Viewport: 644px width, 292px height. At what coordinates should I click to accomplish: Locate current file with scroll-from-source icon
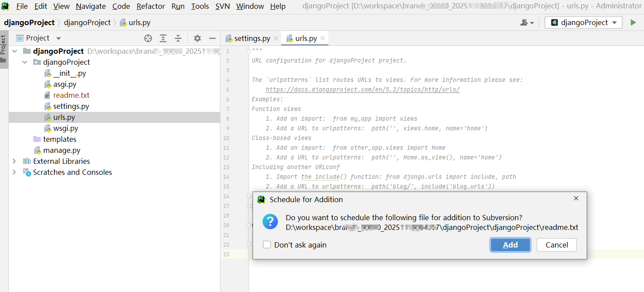tap(148, 38)
